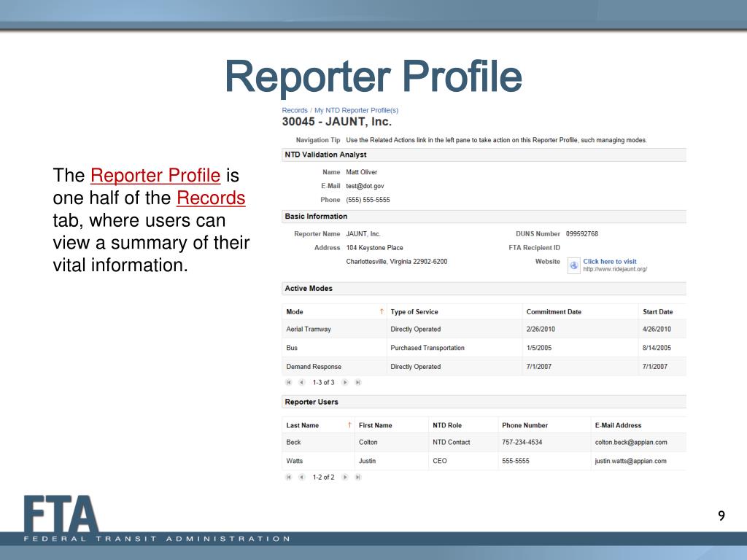Select the Aerial Tramway mode row
The height and width of the screenshot is (560, 747).
point(484,329)
